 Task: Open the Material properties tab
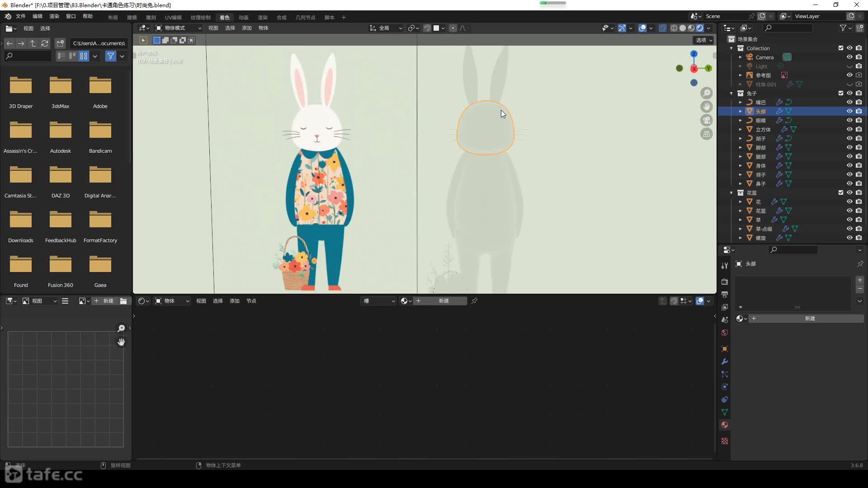[725, 425]
